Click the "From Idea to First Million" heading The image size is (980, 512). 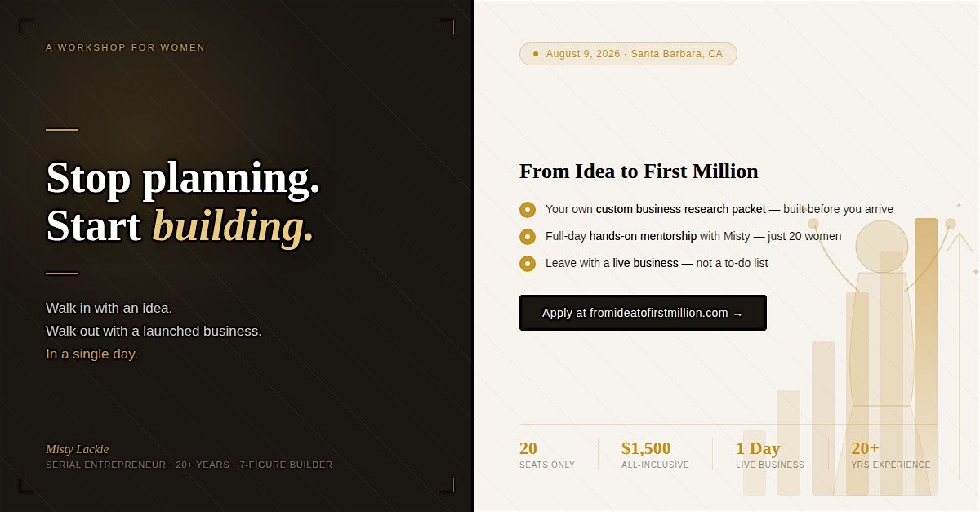639,171
